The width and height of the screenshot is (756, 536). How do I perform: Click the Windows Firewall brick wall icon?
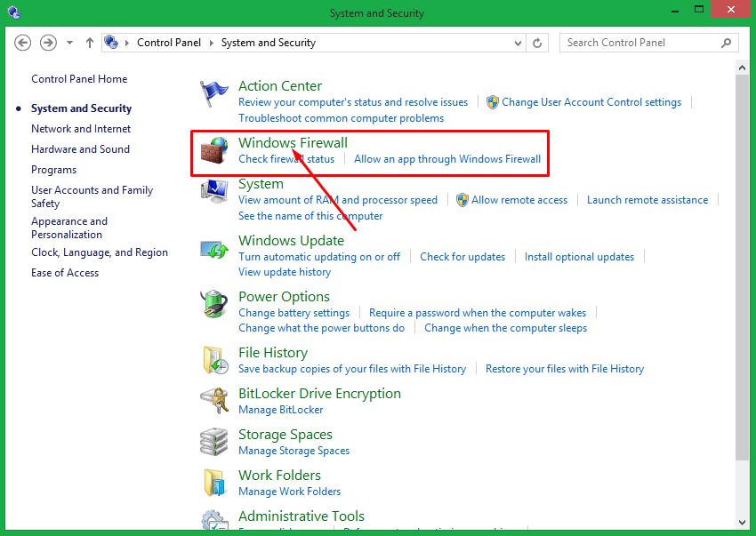click(213, 150)
